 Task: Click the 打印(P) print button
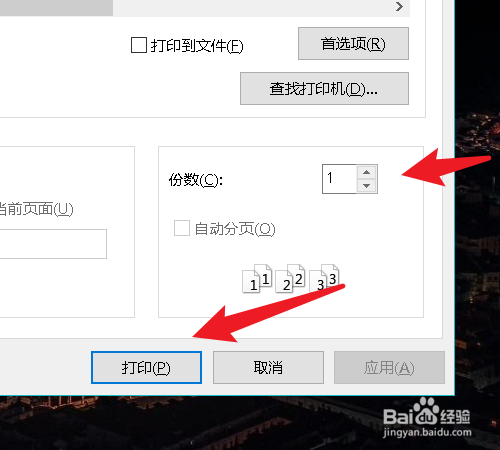(x=146, y=367)
